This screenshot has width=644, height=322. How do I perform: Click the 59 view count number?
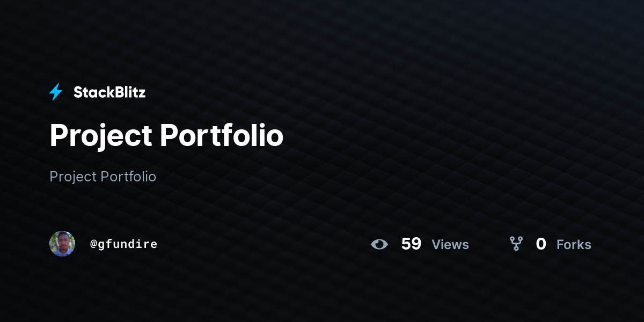click(411, 244)
